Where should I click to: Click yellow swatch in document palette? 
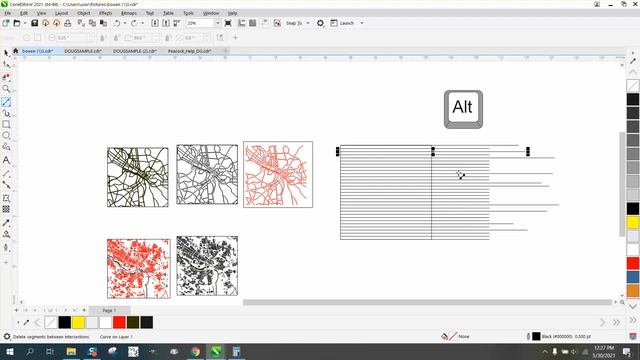(x=78, y=322)
